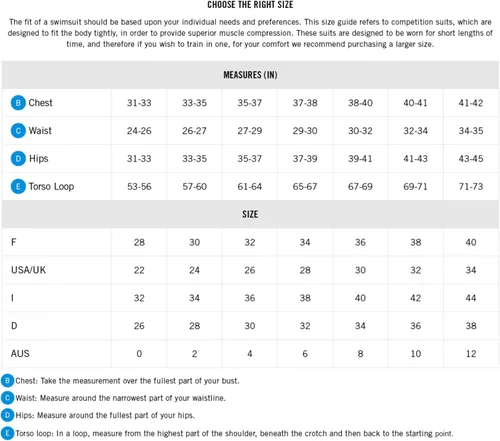Image resolution: width=500 pixels, height=441 pixels.
Task: Click the C icon in Waist footnote
Action: (x=8, y=398)
